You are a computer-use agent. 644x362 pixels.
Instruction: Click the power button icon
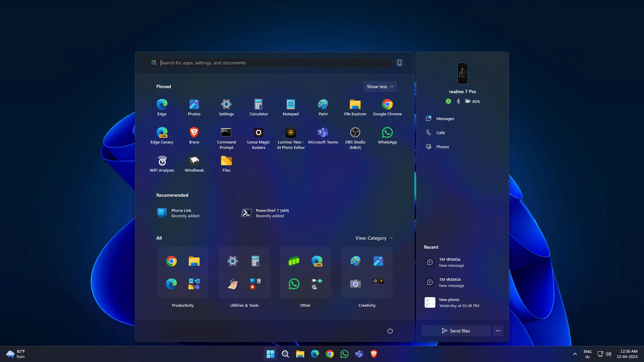390,331
